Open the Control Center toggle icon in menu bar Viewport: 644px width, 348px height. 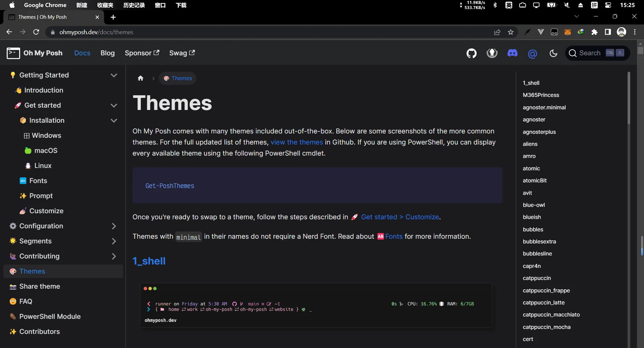click(608, 5)
